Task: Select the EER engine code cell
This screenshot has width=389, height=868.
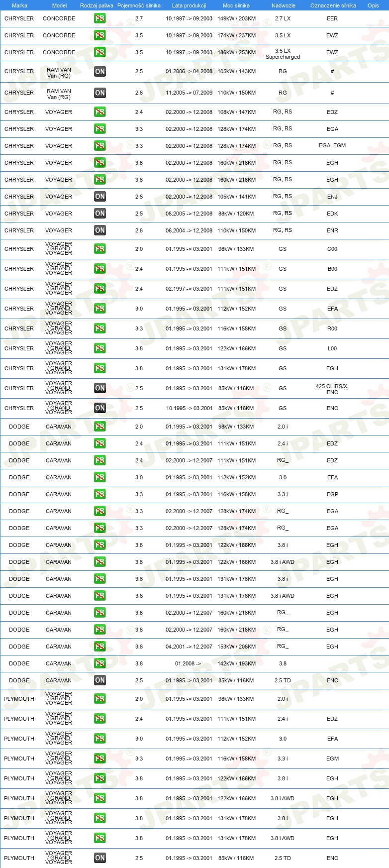Action: coord(332,18)
